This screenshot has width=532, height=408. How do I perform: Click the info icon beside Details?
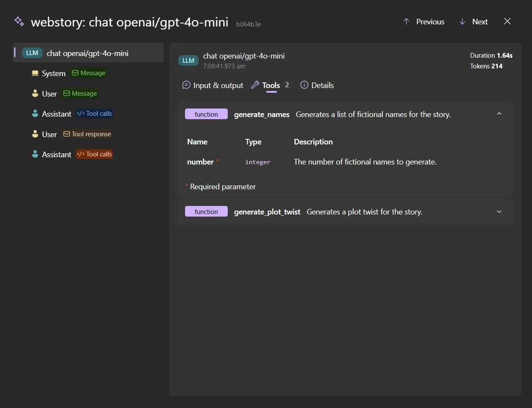pos(304,85)
